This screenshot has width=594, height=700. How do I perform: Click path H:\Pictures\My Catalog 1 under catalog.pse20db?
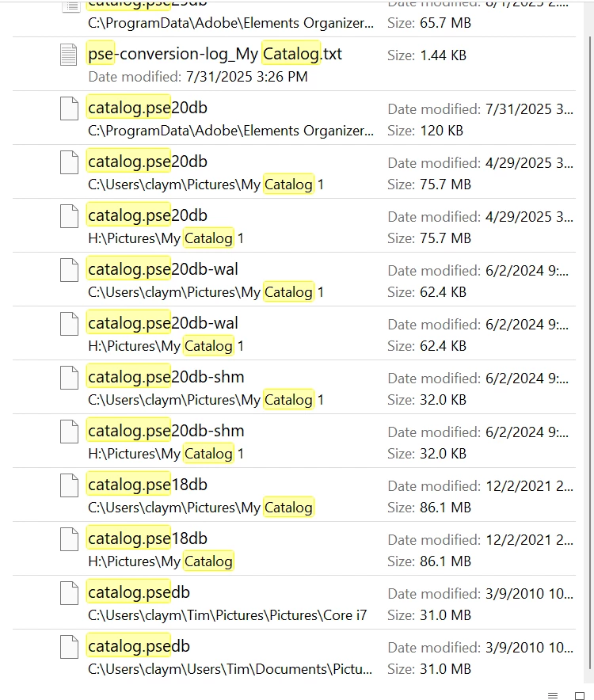pyautogui.click(x=166, y=238)
